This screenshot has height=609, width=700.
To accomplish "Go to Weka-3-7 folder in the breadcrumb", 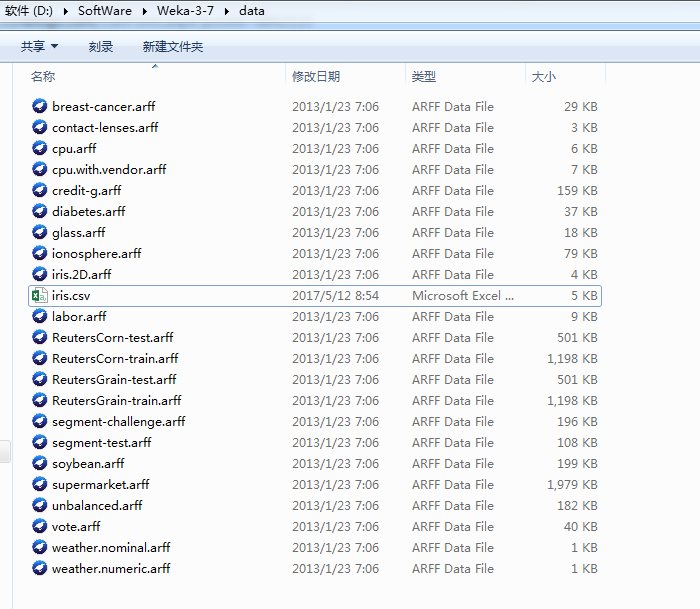I will [x=185, y=11].
